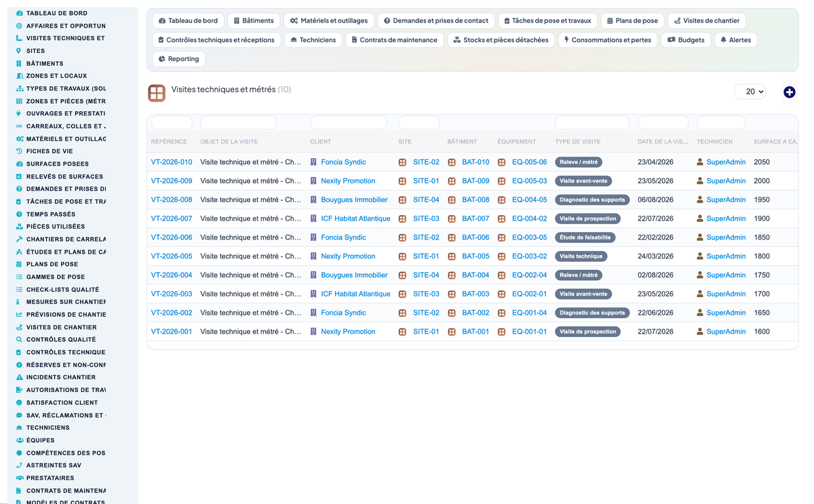Open Contrôles qualité in the sidebar
The image size is (814, 504).
[61, 339]
